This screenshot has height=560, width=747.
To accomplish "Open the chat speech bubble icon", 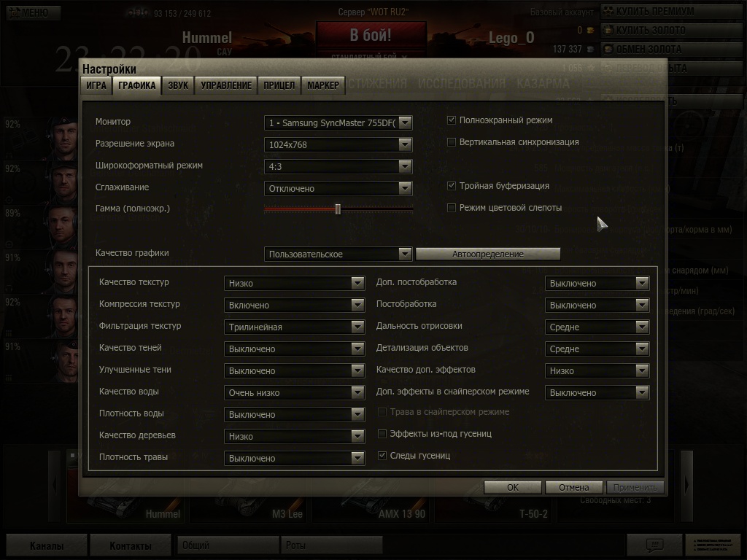I will tap(654, 544).
